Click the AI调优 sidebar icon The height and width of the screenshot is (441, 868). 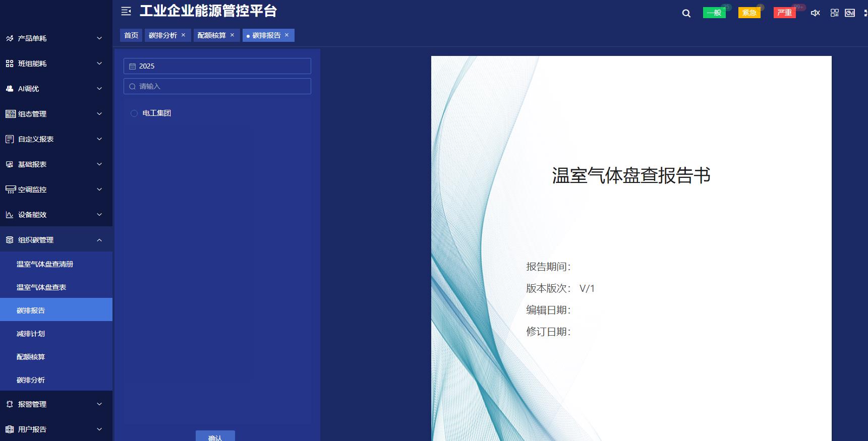pos(10,89)
